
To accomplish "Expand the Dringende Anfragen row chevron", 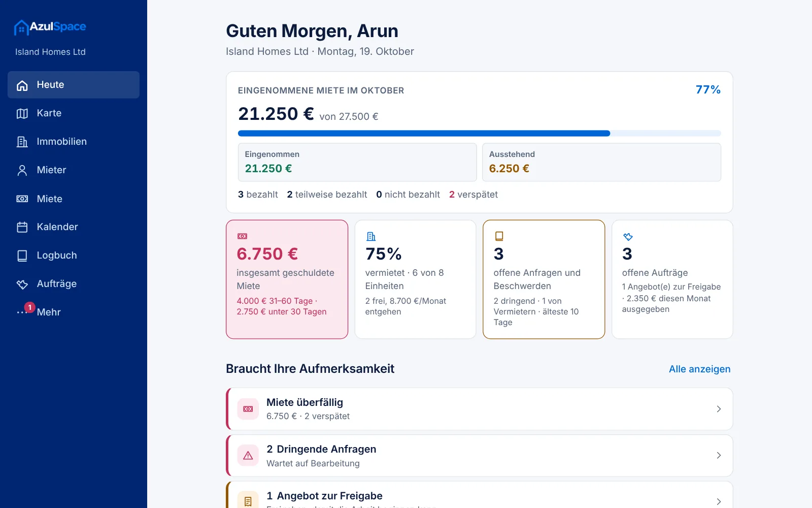I will click(719, 456).
